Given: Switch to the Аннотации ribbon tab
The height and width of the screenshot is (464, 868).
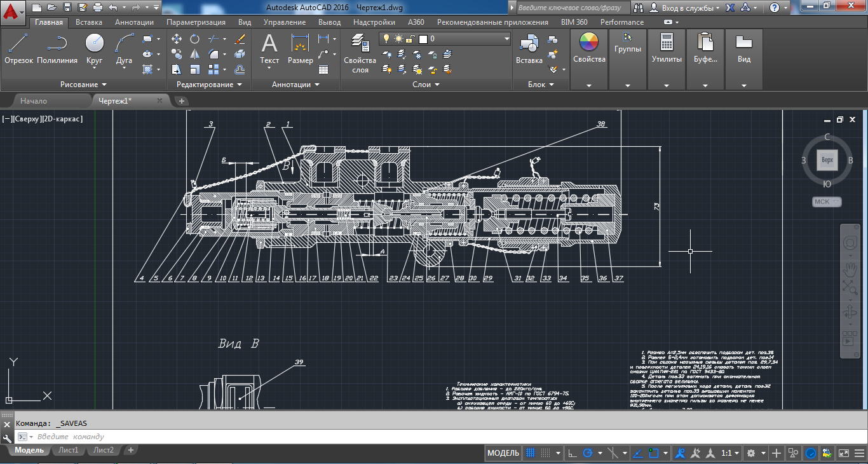Looking at the screenshot, I should click(x=134, y=22).
